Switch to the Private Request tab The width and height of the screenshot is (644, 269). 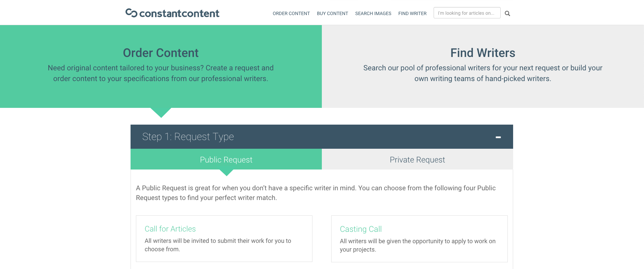pos(417,160)
